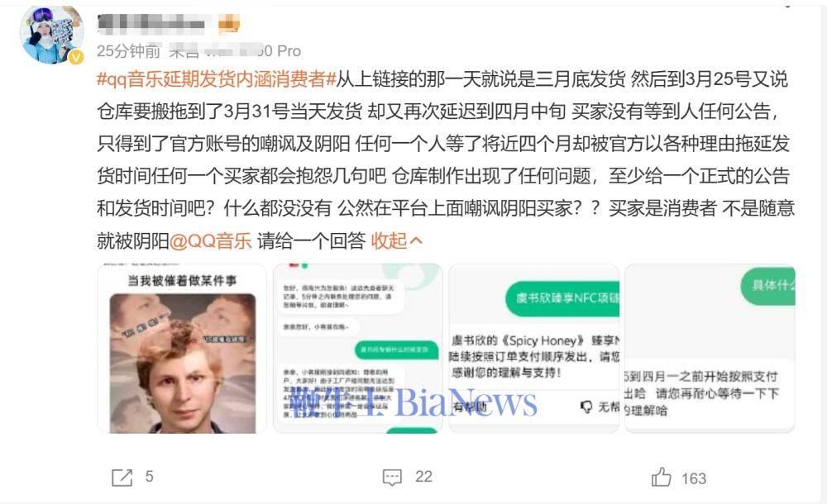Like the post with thumbs-up icon

[x=661, y=477]
